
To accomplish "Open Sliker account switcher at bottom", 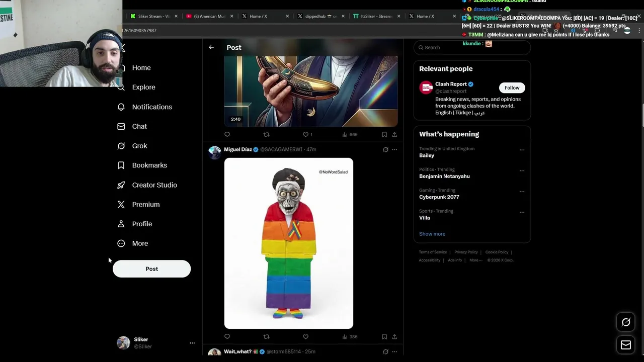I will (155, 343).
